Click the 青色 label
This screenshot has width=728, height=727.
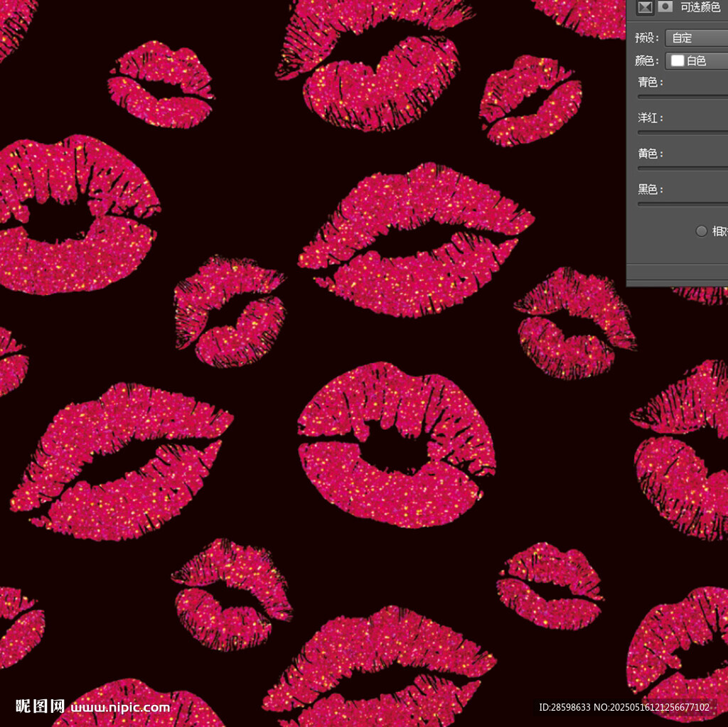(651, 82)
